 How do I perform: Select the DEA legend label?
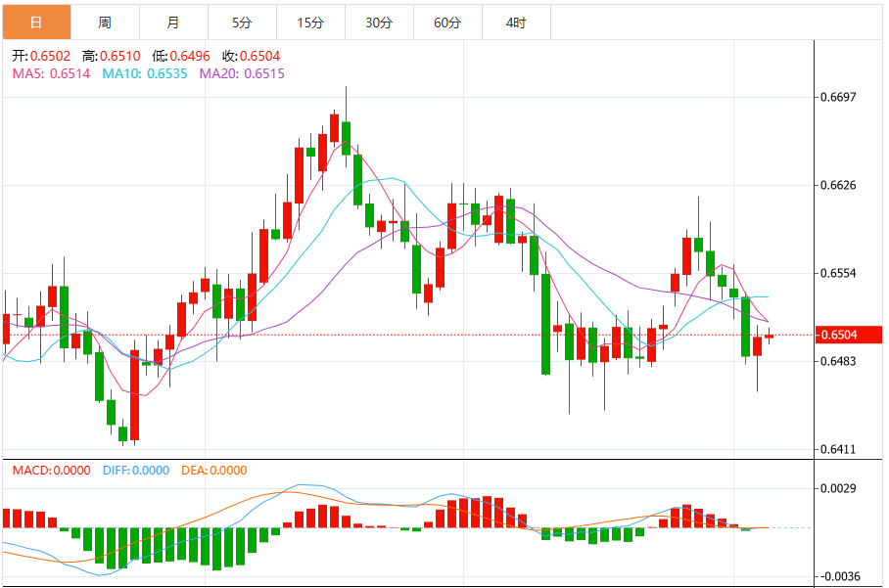[x=214, y=471]
